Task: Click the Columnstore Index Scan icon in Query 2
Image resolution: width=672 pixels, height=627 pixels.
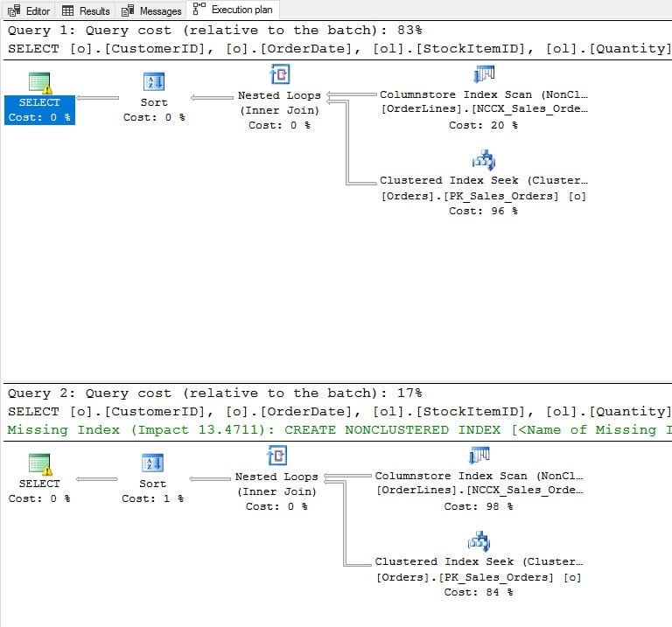Action: pyautogui.click(x=479, y=456)
